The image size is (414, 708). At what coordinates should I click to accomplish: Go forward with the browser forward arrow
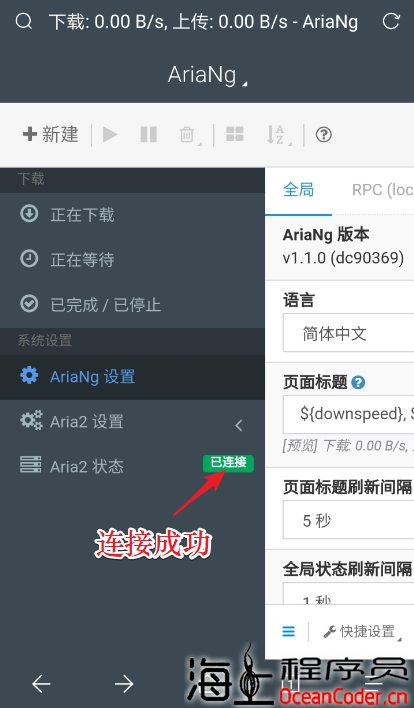124,684
